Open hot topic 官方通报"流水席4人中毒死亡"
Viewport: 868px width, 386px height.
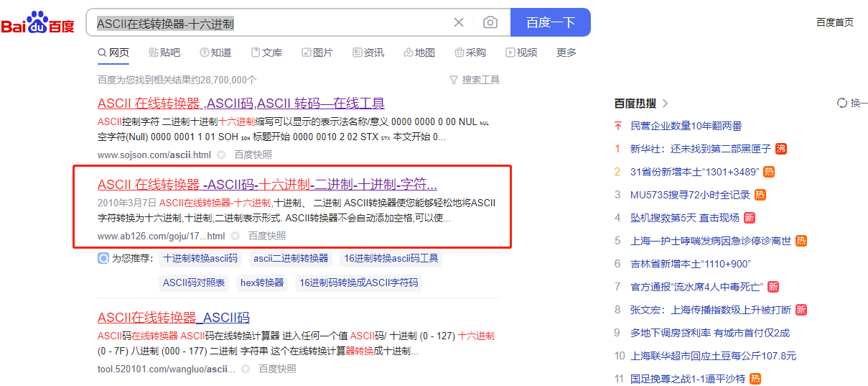[x=696, y=287]
